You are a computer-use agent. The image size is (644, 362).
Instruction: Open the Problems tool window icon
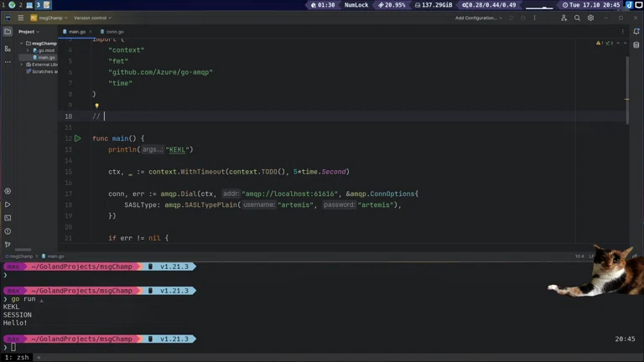click(8, 231)
